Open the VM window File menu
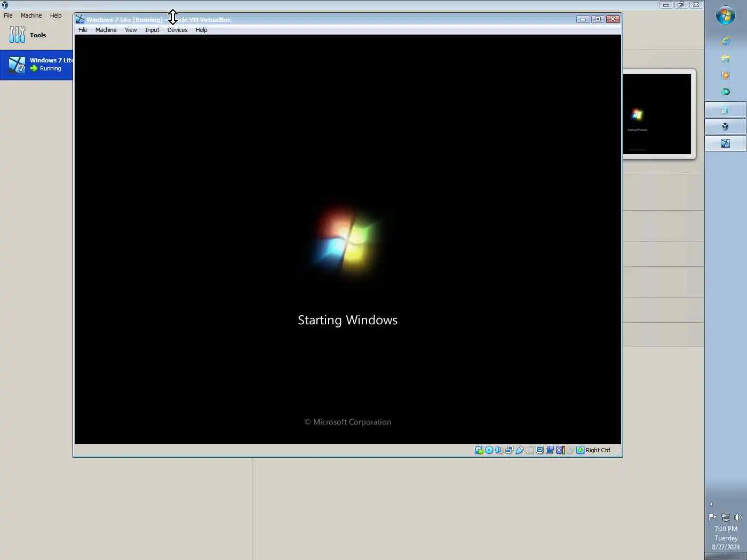This screenshot has width=747, height=560. (83, 30)
